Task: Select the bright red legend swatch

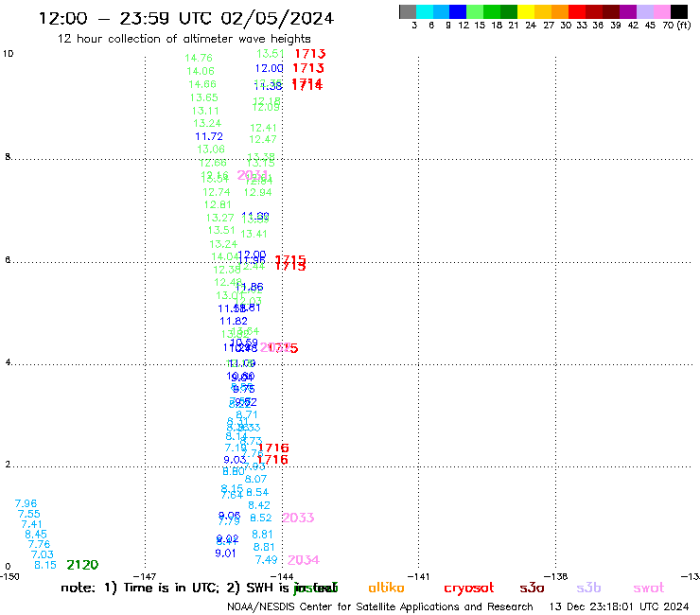Action: click(x=577, y=11)
